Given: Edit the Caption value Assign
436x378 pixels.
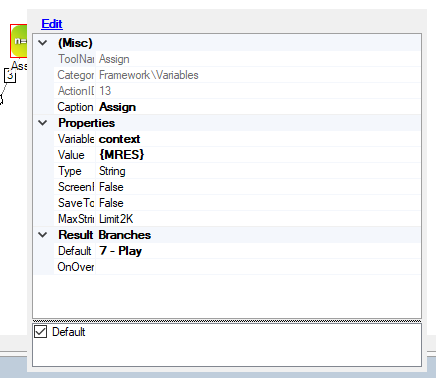Looking at the screenshot, I should point(258,107).
